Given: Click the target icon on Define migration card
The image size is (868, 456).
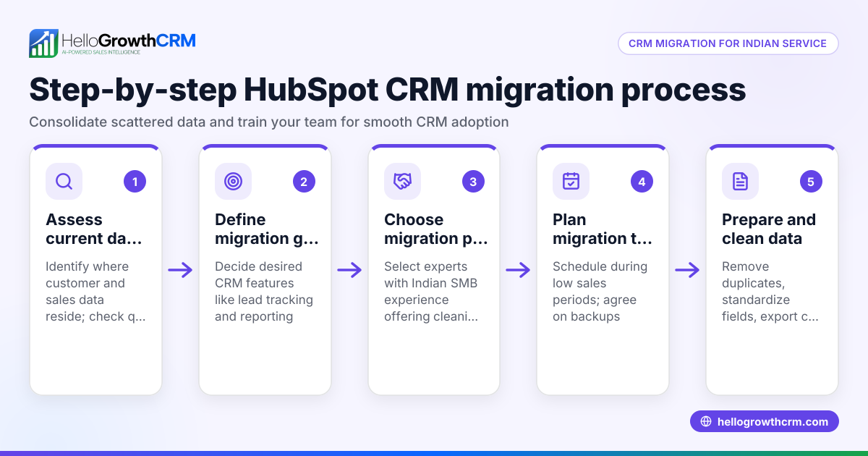Looking at the screenshot, I should coord(233,181).
